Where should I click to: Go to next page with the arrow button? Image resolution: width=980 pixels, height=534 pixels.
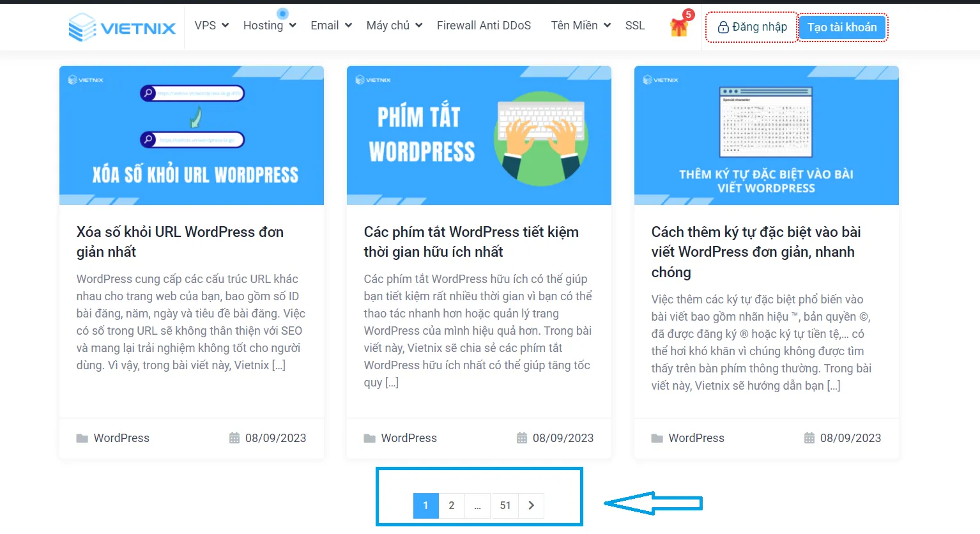[x=531, y=505]
